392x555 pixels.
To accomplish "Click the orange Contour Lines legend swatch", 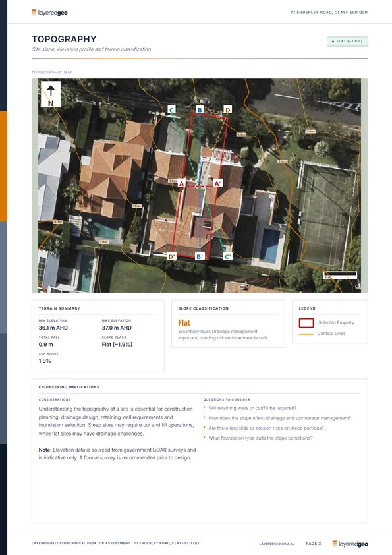I will click(306, 334).
